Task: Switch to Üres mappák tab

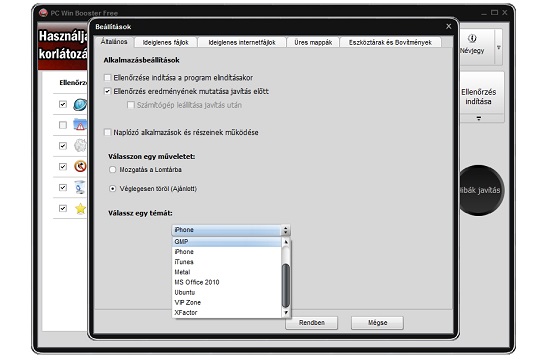Action: (x=313, y=42)
